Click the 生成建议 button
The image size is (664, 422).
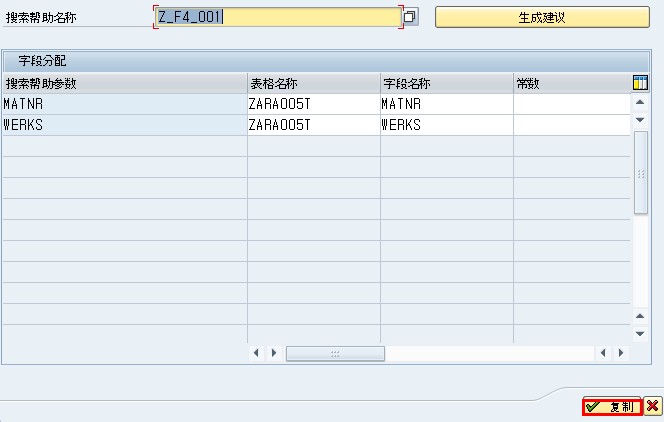coord(542,17)
